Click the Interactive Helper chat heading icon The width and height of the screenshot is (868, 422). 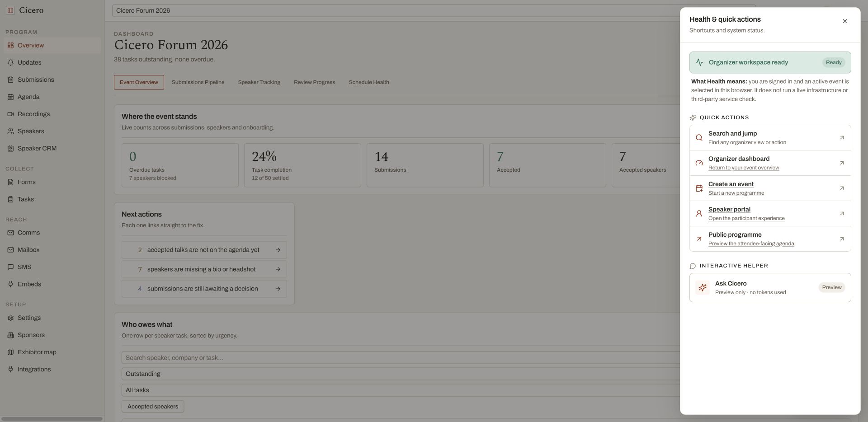(693, 266)
